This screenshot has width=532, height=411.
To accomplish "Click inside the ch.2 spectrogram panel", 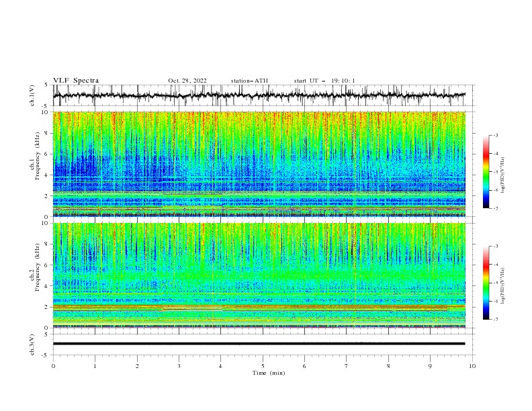I will [259, 275].
